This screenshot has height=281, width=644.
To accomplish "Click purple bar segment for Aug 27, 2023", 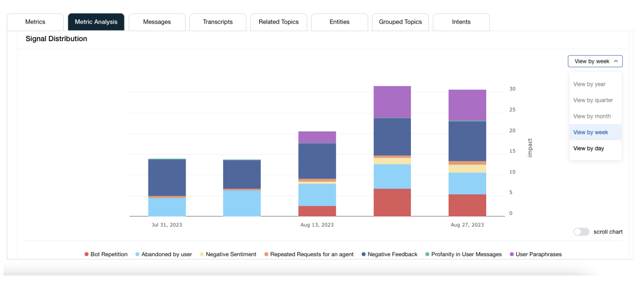I will click(467, 105).
